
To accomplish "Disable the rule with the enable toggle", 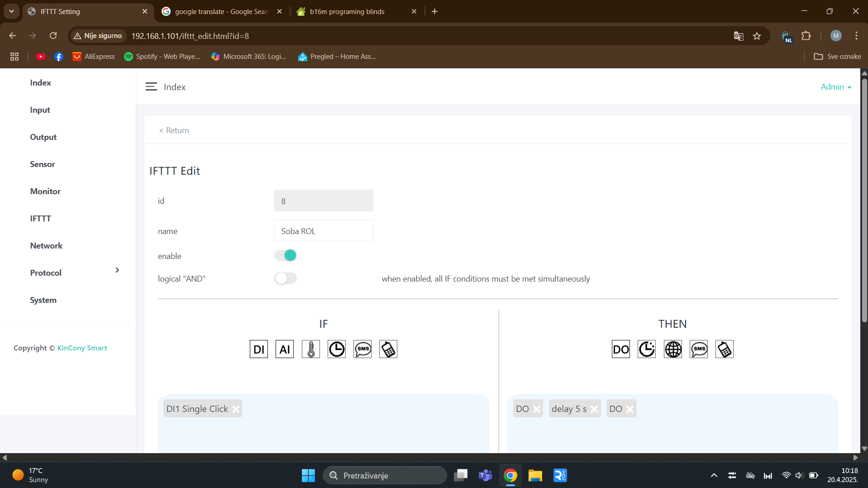I will click(286, 255).
